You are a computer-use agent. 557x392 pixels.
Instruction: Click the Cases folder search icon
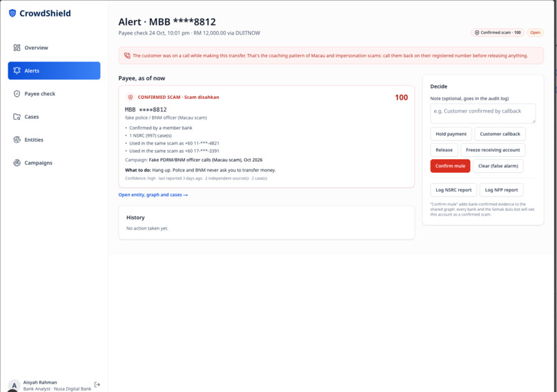click(x=17, y=117)
